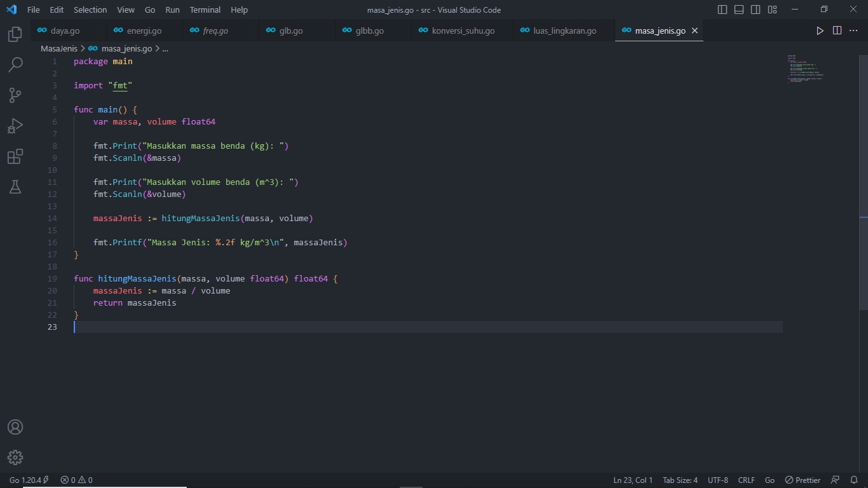This screenshot has height=488, width=868.
Task: Click the fmt.Printf Massa Jenis line
Action: point(220,243)
